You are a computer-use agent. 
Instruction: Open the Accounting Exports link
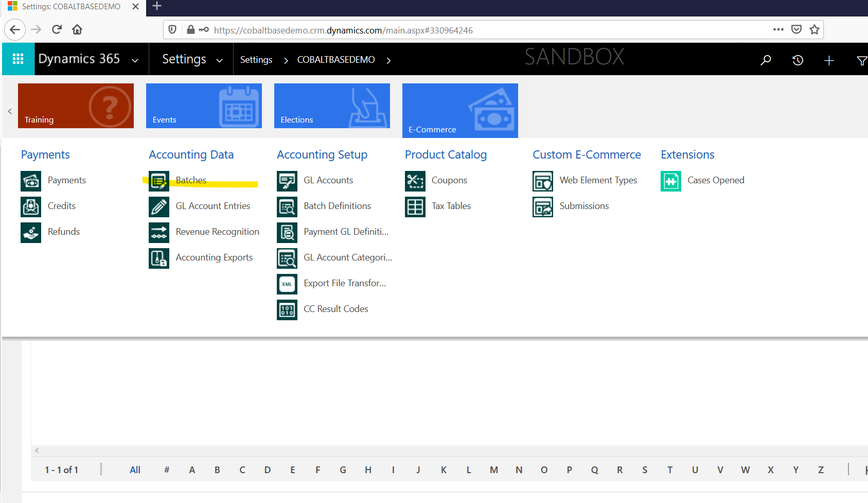point(214,257)
